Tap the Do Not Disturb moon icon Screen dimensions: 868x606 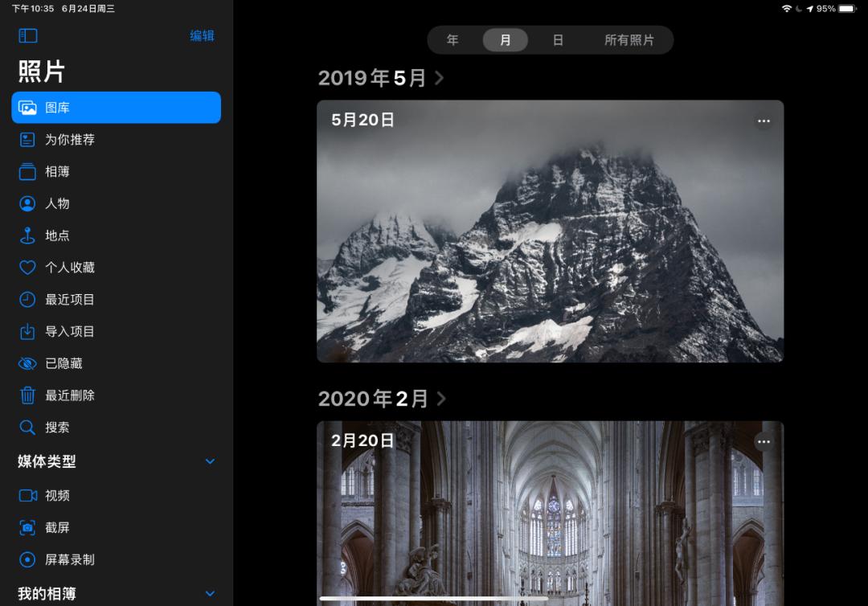click(799, 8)
